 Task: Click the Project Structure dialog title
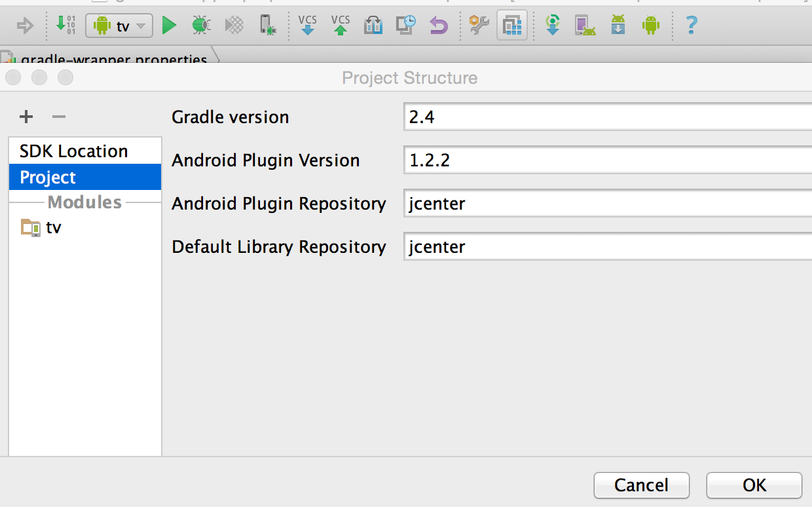[410, 78]
